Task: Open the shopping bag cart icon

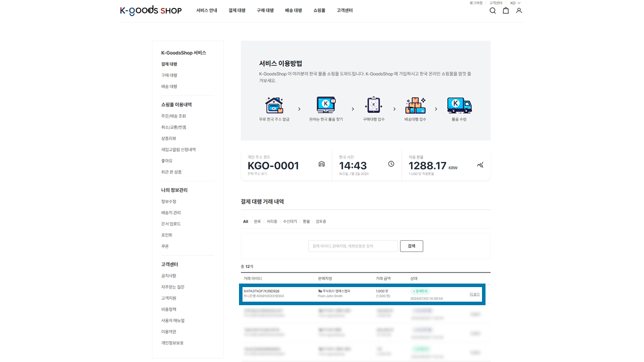Action: point(506,11)
